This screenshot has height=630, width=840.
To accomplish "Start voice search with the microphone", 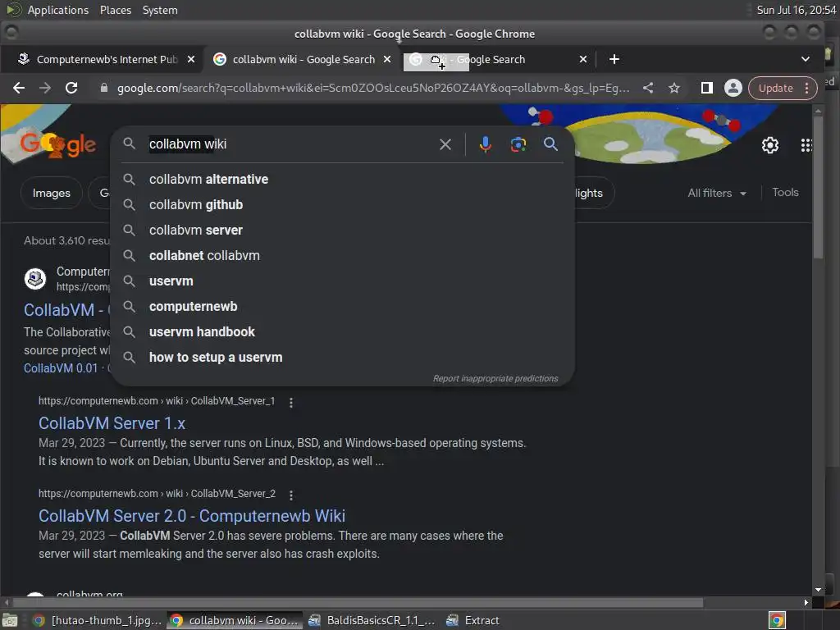I will [x=485, y=144].
